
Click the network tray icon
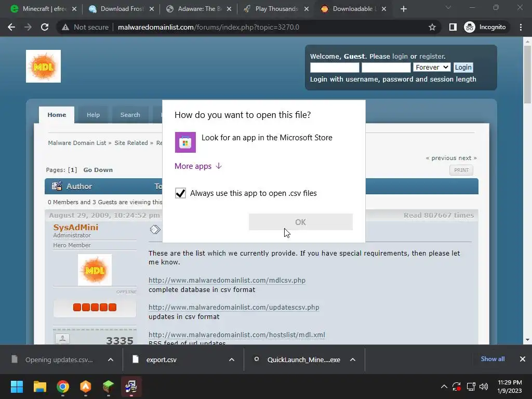(471, 387)
